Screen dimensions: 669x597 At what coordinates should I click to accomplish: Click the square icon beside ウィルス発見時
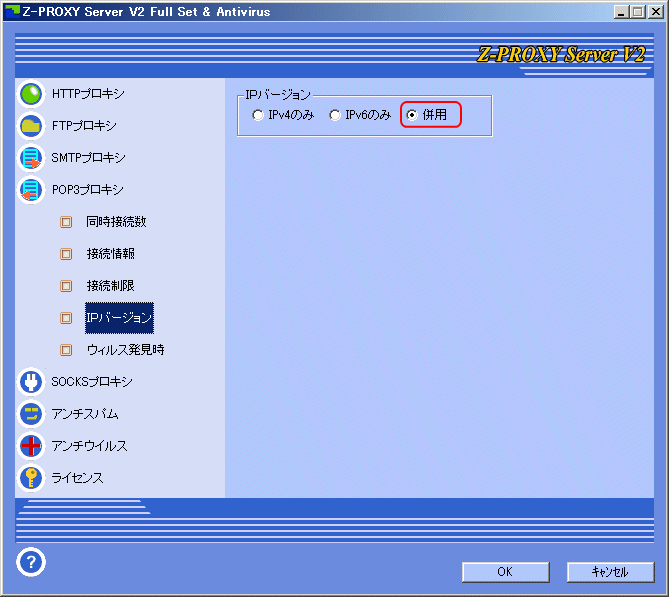click(x=66, y=350)
